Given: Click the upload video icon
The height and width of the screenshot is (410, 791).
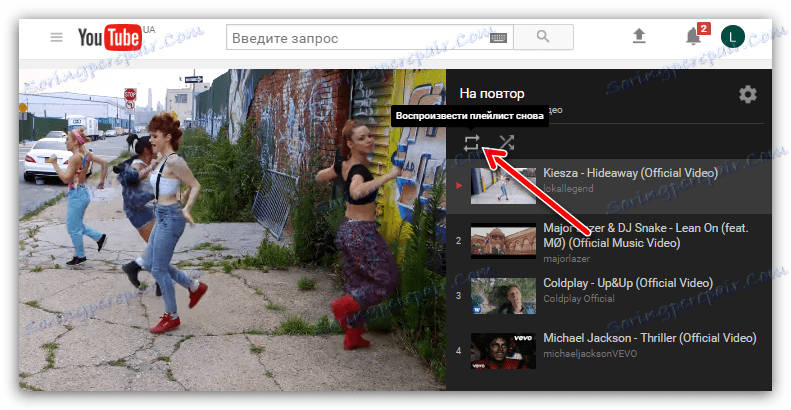Looking at the screenshot, I should point(639,36).
